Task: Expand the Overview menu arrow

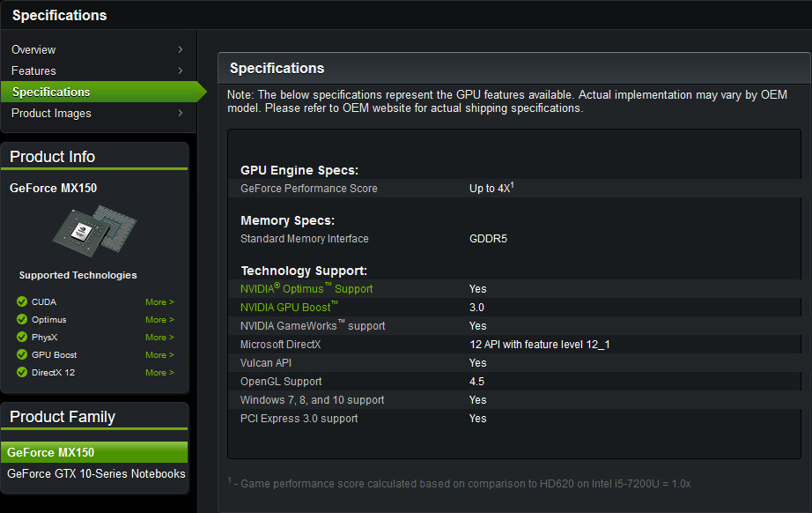Action: 180,49
